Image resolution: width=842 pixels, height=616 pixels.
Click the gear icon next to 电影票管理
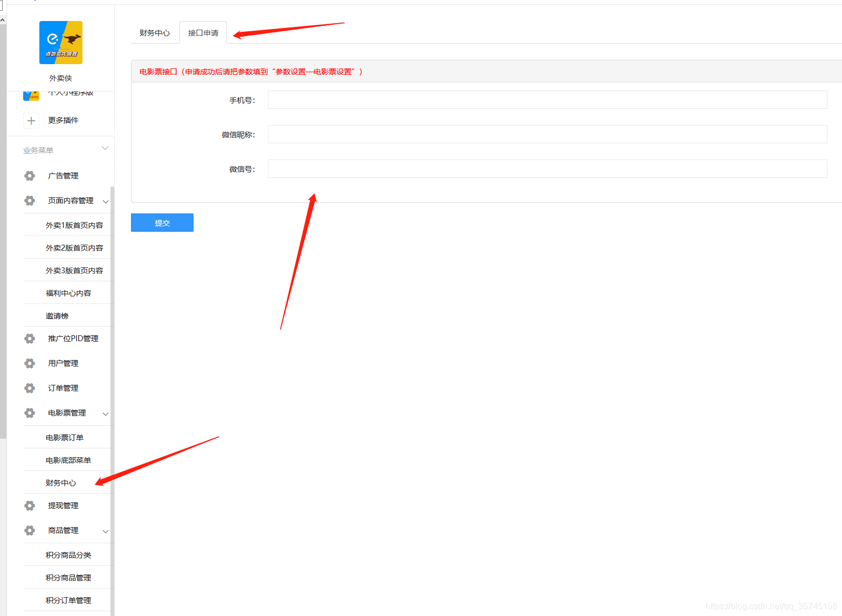(x=30, y=413)
